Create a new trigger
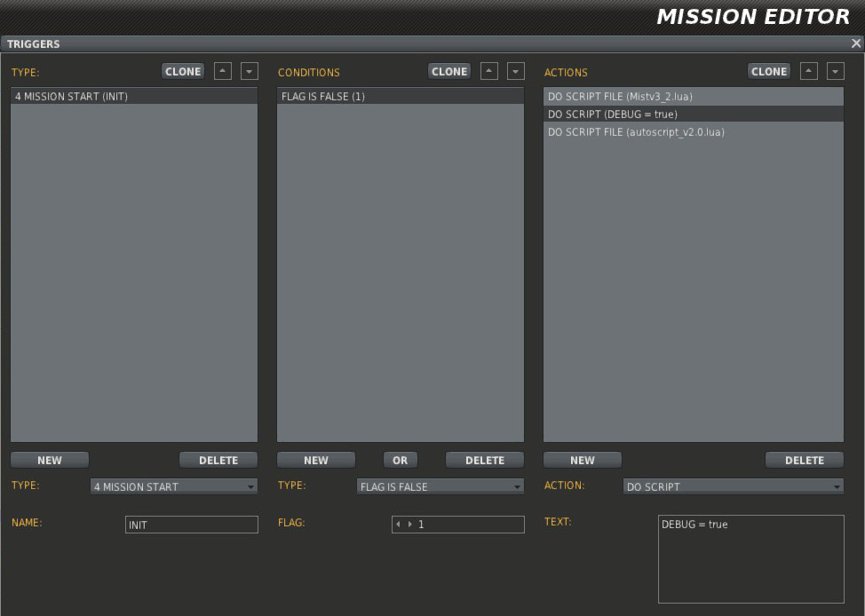The image size is (865, 616). 50,460
